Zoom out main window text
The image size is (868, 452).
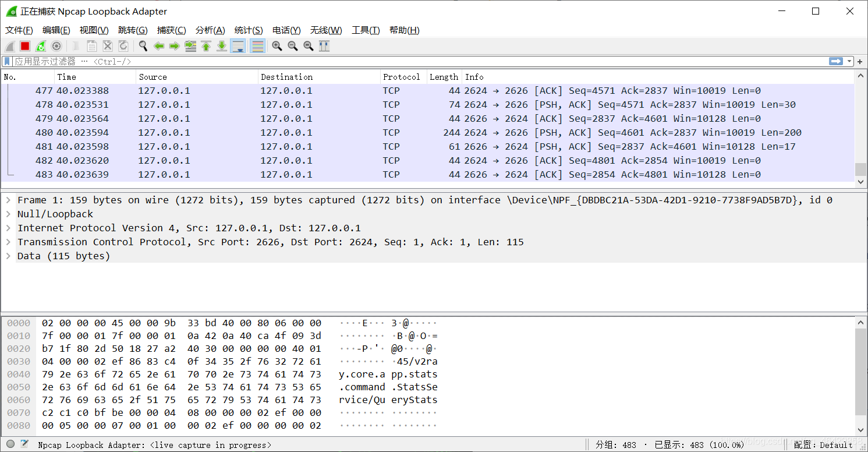click(x=293, y=46)
